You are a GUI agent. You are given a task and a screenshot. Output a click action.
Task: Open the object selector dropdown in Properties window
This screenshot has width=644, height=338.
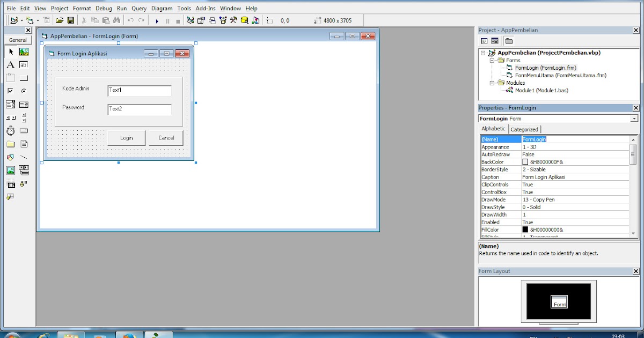point(635,118)
